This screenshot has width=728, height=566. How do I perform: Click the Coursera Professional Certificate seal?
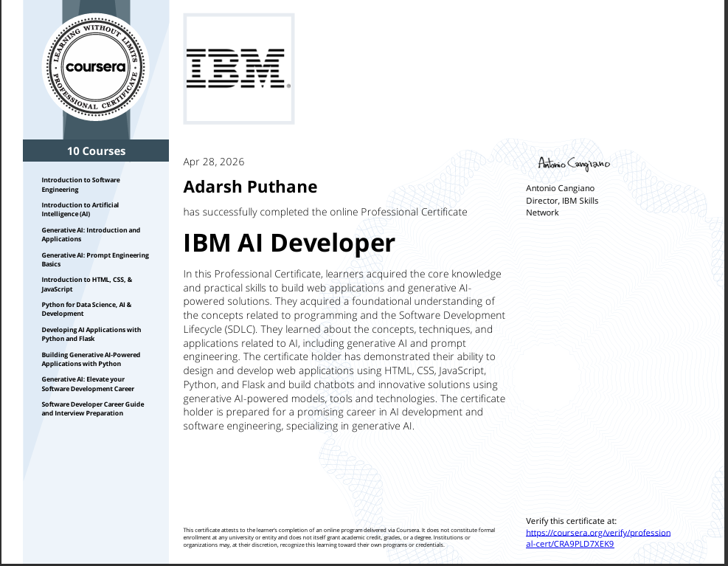point(96,67)
